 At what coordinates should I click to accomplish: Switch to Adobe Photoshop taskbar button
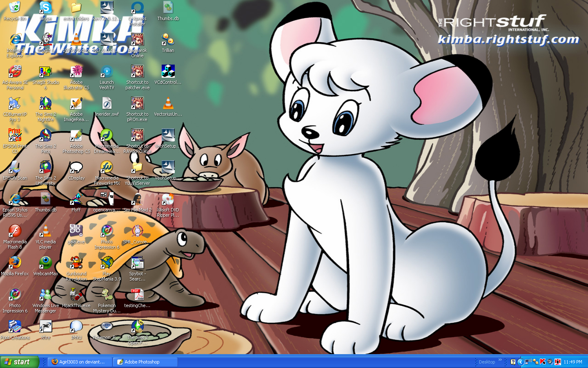[145, 362]
